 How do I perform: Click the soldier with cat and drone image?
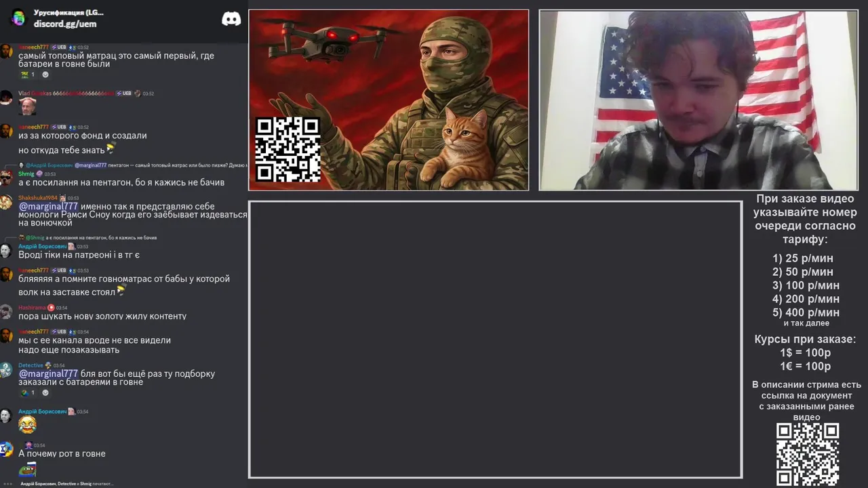click(389, 100)
